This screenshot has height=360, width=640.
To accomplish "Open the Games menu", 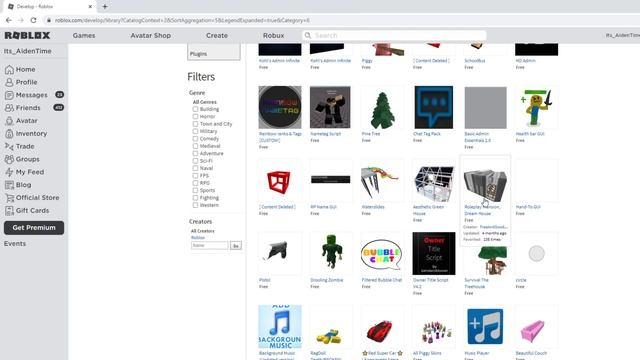I will click(84, 36).
